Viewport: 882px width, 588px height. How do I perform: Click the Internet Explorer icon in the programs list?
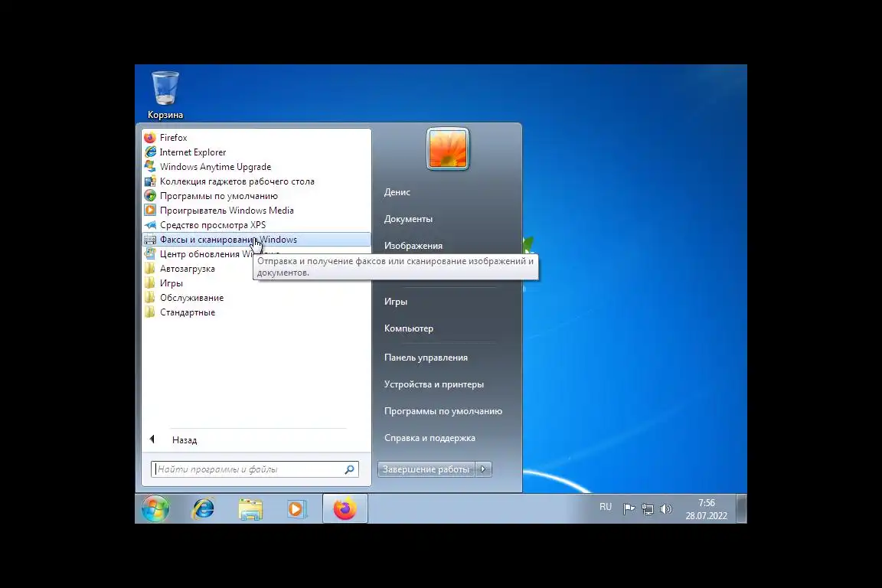(149, 152)
